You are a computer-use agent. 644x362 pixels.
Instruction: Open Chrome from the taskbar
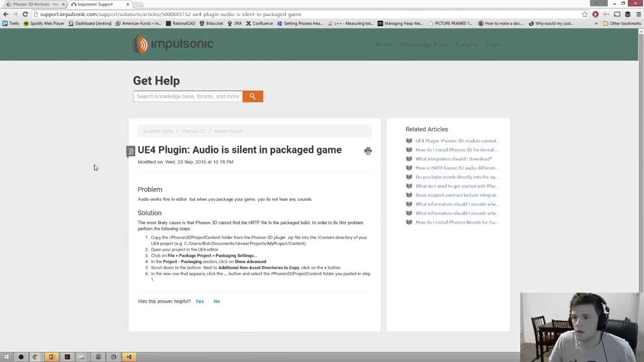[35, 357]
